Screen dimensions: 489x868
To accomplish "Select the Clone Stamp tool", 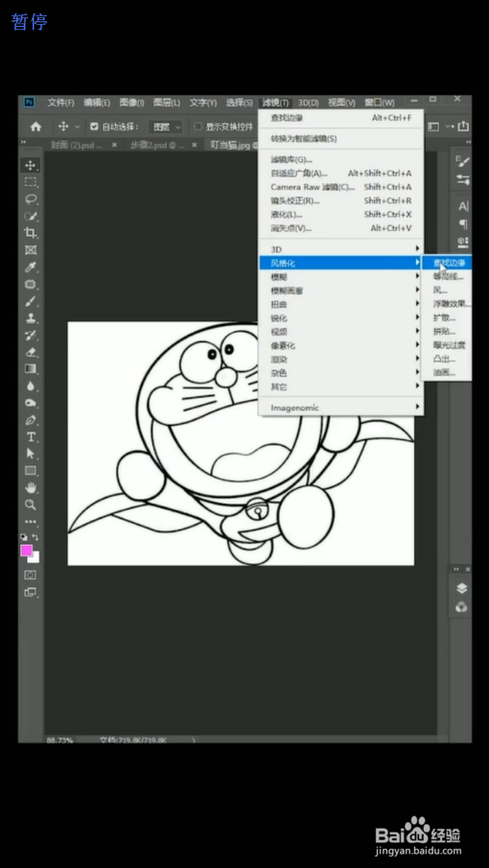I will 31,318.
